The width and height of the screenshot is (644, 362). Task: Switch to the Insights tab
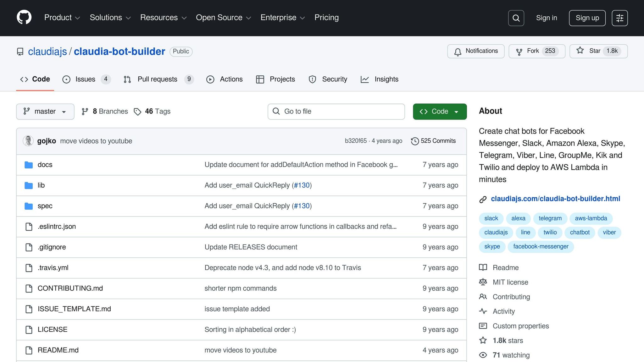click(x=380, y=79)
